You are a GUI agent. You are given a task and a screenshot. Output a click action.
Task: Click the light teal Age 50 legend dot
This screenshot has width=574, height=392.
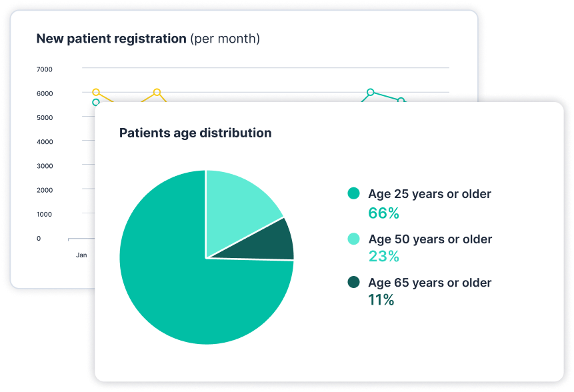pos(354,239)
